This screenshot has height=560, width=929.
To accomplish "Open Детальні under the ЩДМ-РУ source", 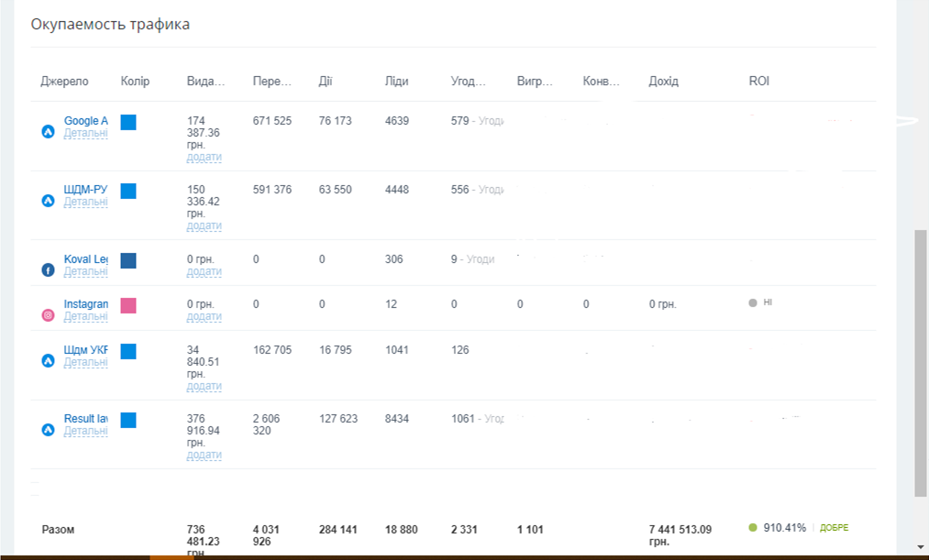I will [85, 202].
